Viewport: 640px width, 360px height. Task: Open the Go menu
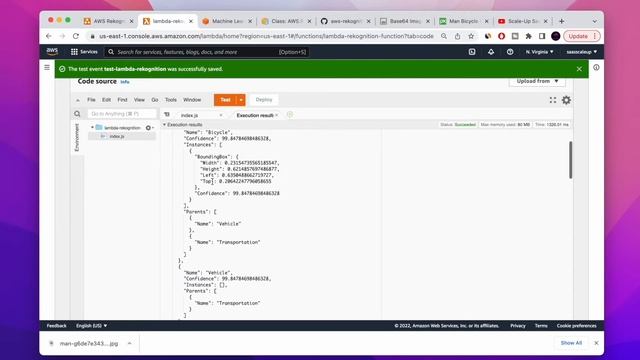point(155,100)
